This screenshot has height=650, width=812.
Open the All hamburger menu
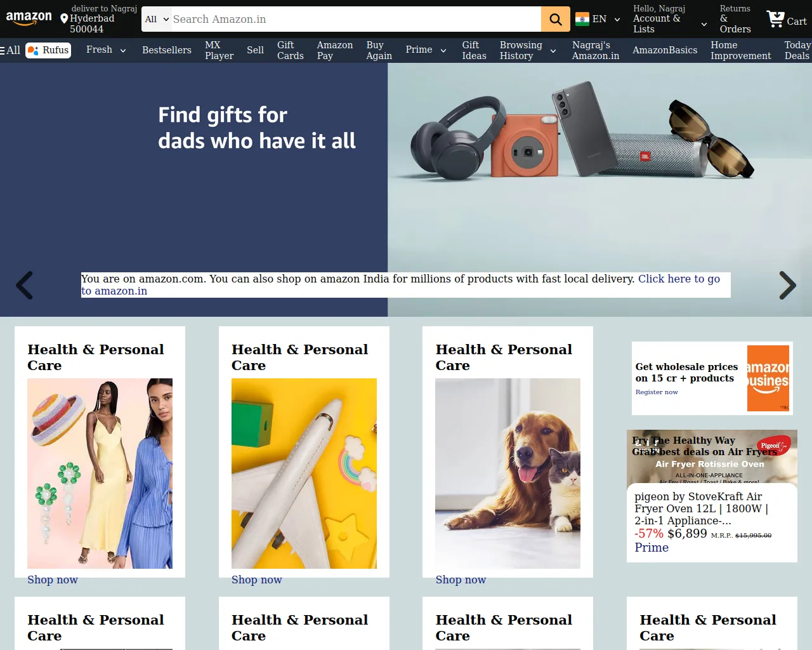pos(10,50)
